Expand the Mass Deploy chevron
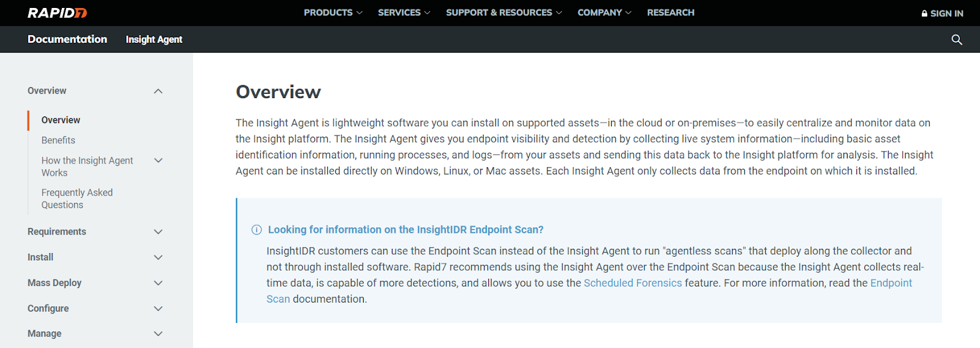This screenshot has height=348, width=980. (x=158, y=283)
